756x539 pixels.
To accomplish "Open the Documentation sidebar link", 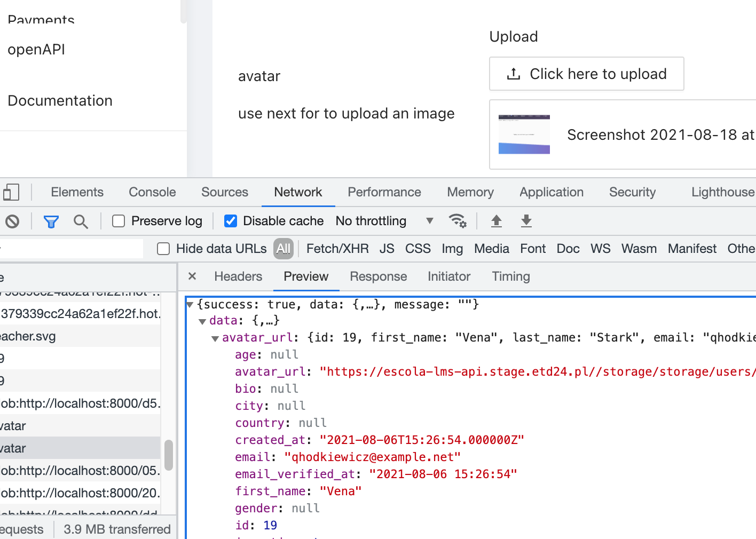I will click(60, 100).
